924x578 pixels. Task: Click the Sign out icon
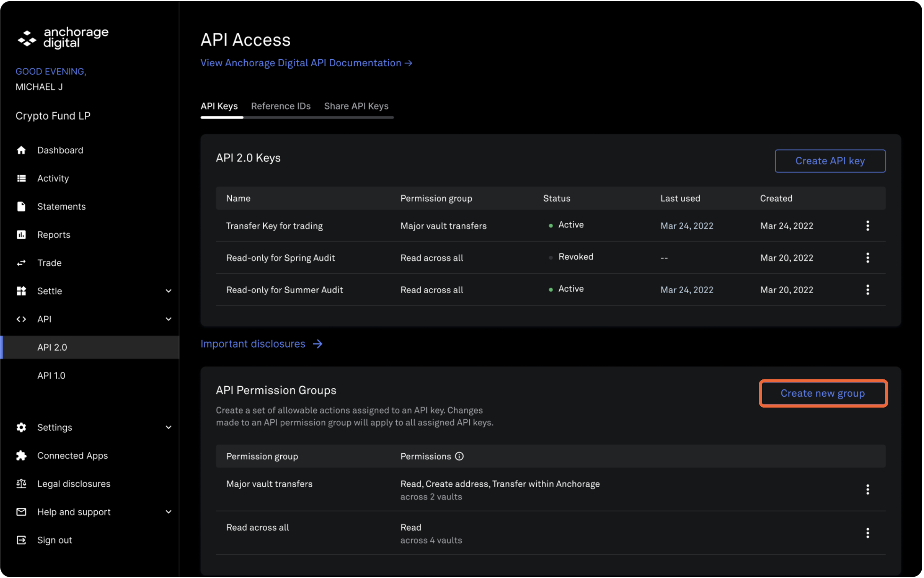click(x=21, y=540)
